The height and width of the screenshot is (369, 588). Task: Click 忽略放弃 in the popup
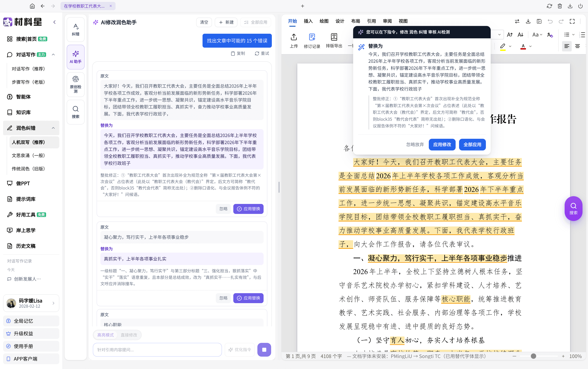click(415, 144)
